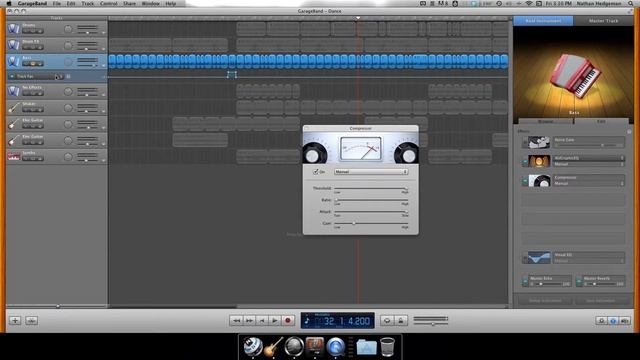Click the Drums track instrument icon
640x360 pixels.
[x=13, y=29]
